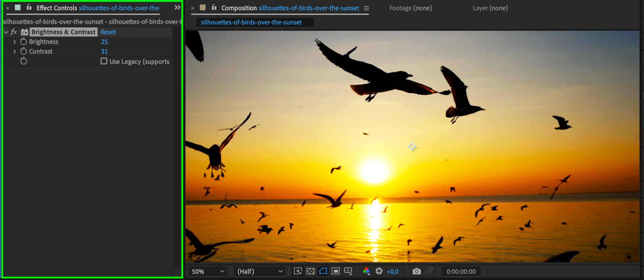Screen dimensions: 644x280
Task: Switch to the Footage (none) tab
Action: pyautogui.click(x=410, y=8)
